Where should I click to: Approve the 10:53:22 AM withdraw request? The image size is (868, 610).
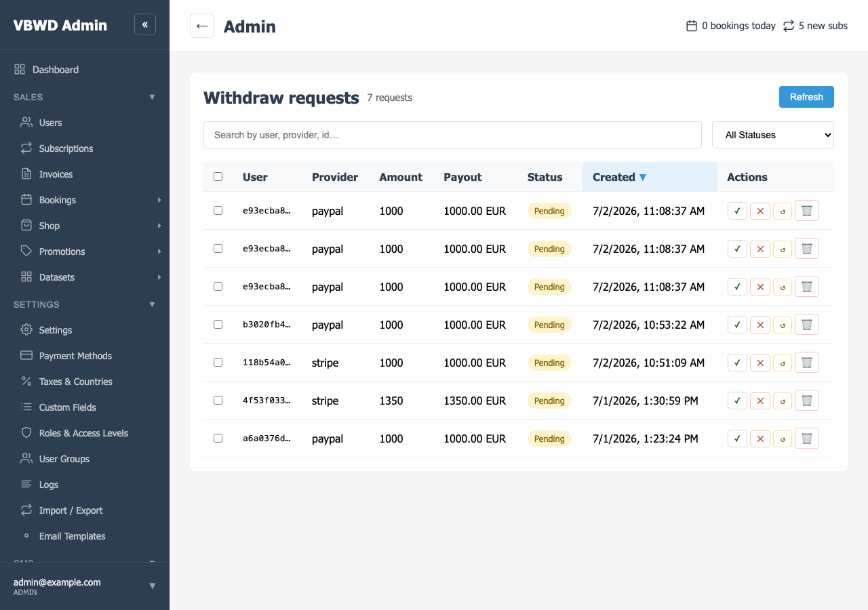[x=737, y=325]
